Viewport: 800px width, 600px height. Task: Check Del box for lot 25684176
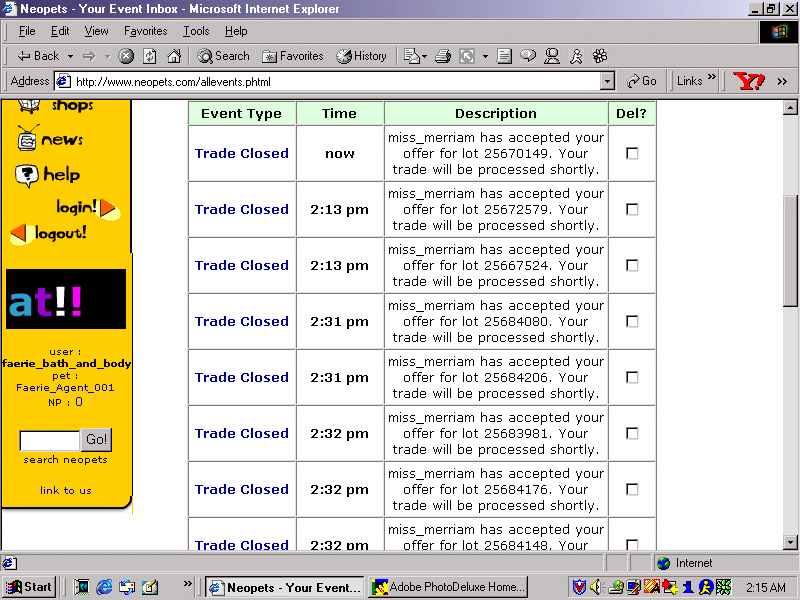pos(632,489)
